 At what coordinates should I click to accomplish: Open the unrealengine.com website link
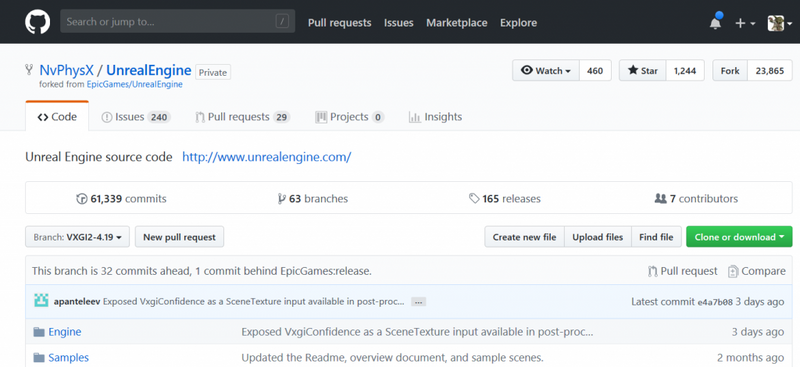coord(266,157)
